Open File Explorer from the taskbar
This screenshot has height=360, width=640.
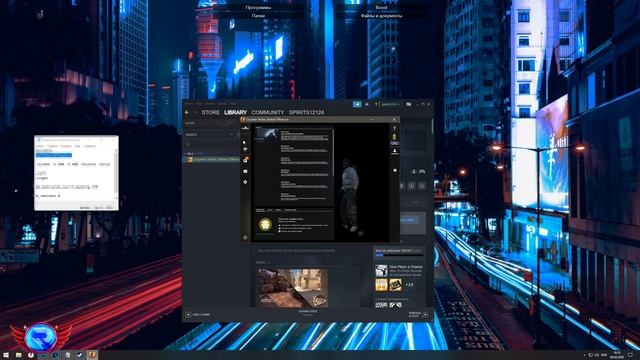[x=18, y=355]
